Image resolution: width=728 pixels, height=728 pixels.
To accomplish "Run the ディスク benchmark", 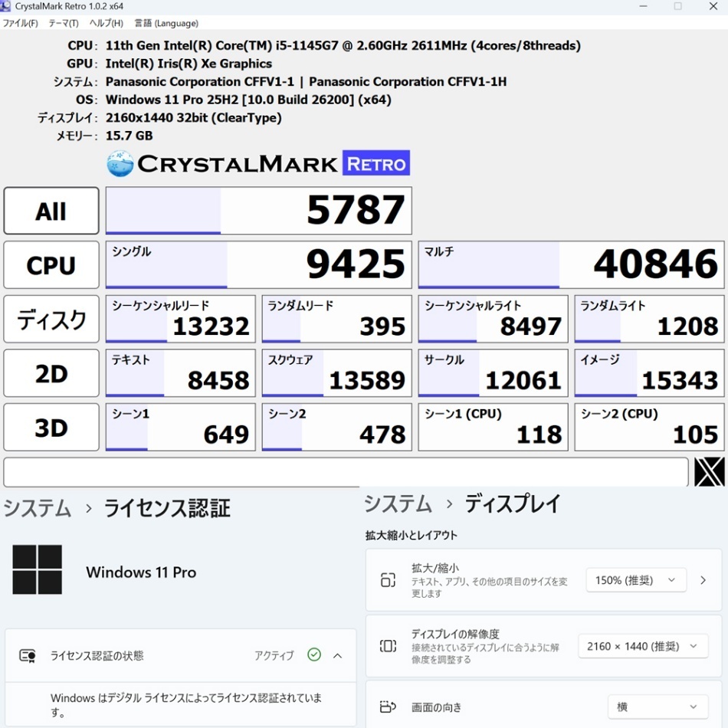I will tap(51, 320).
